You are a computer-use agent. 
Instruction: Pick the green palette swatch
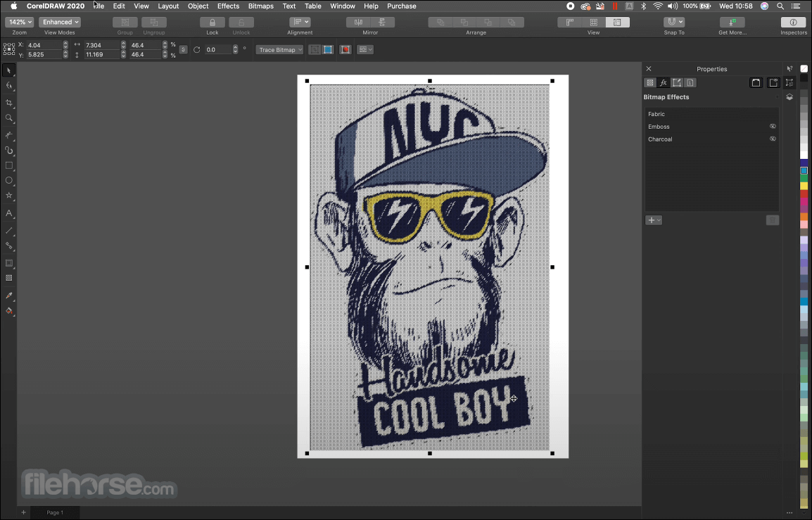click(804, 178)
